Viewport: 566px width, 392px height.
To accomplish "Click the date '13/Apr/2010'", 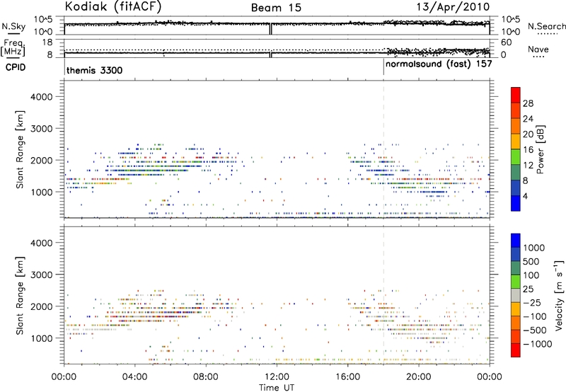I will click(454, 7).
